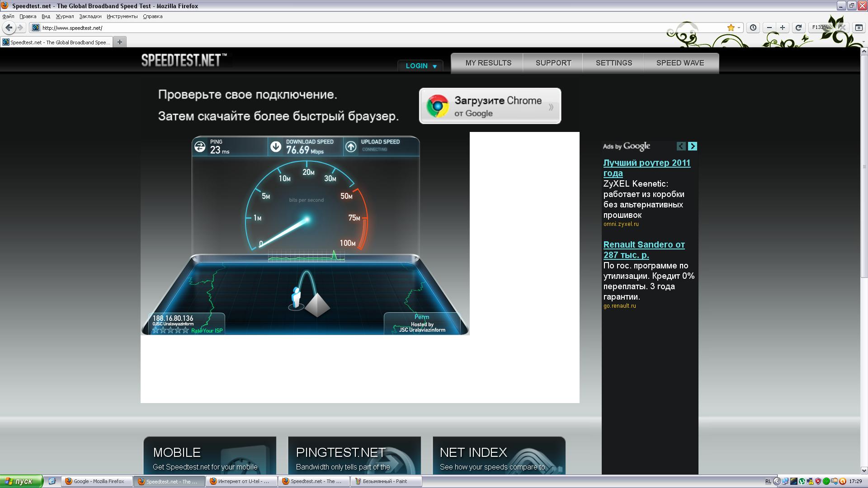The height and width of the screenshot is (488, 868).
Task: Open bookmark star dropdown arrow
Action: 739,28
